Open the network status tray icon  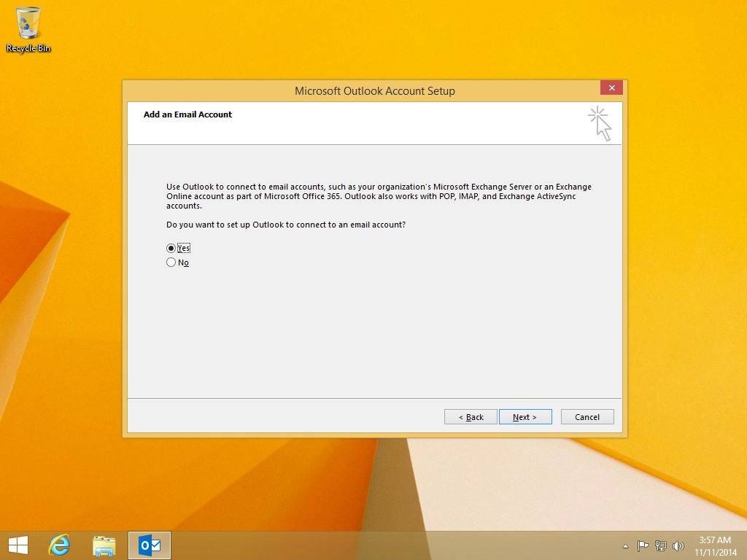tap(661, 545)
